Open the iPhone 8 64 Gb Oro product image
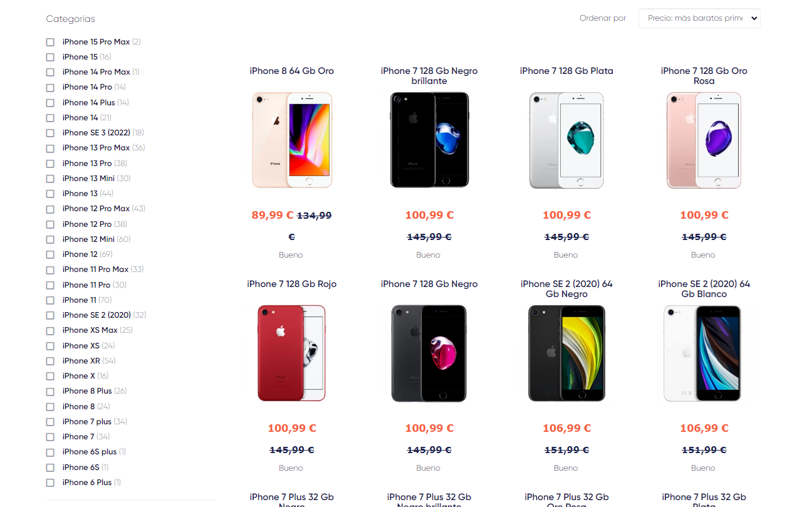Screen dimensions: 812x507 [x=292, y=140]
